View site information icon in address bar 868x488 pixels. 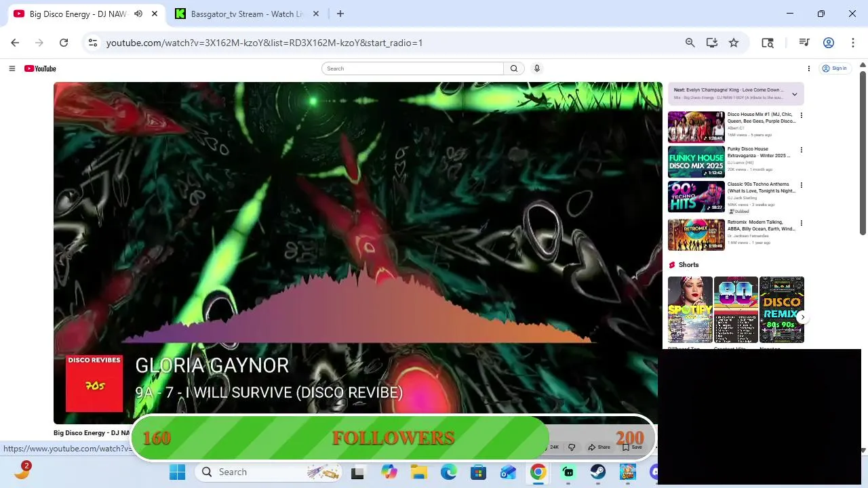coord(93,43)
